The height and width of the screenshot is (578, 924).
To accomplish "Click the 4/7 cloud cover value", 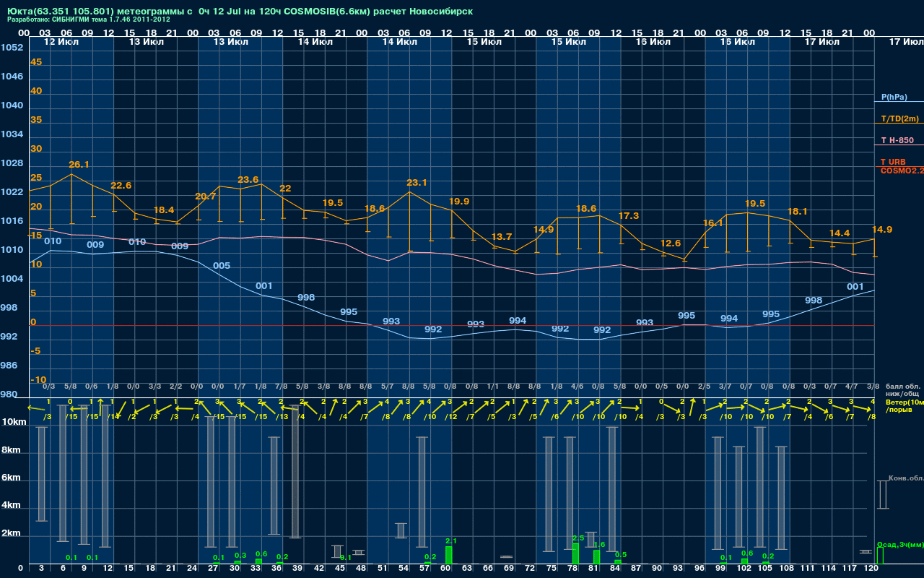I will [852, 387].
